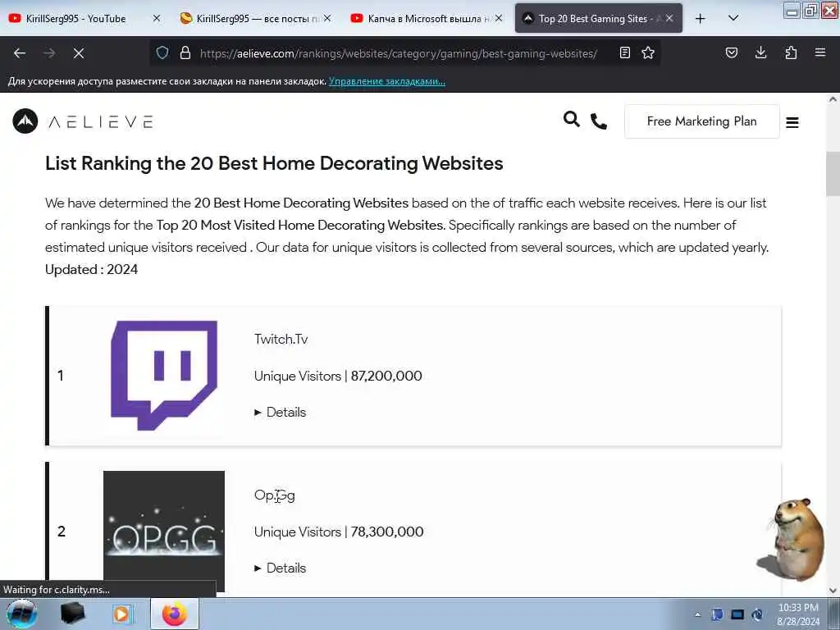
Task: Close the KirillSerg995 все посты tab
Action: [327, 19]
